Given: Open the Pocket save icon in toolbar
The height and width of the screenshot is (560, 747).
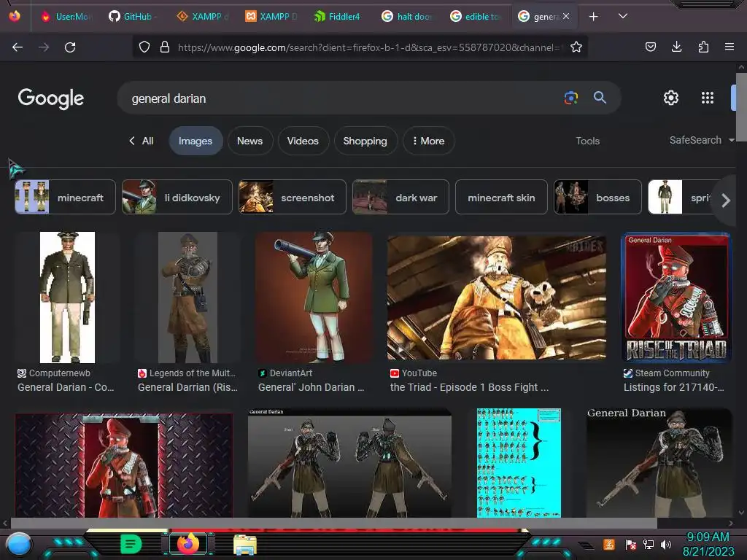Looking at the screenshot, I should point(651,47).
